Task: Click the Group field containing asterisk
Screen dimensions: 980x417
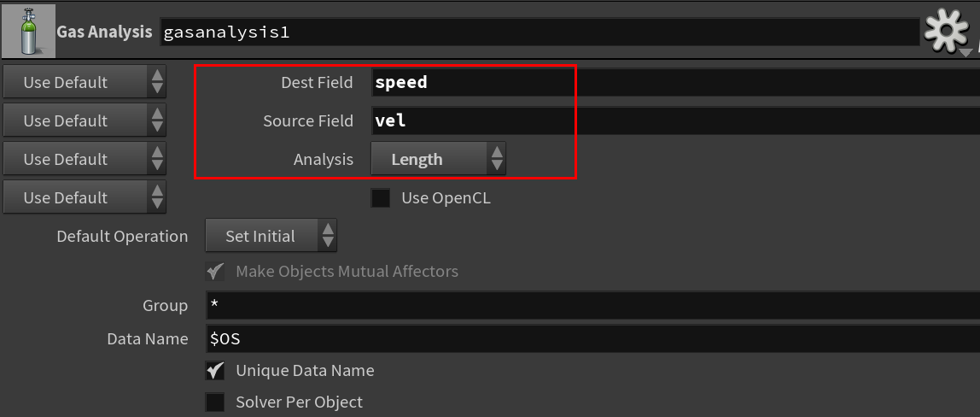Action: [593, 305]
